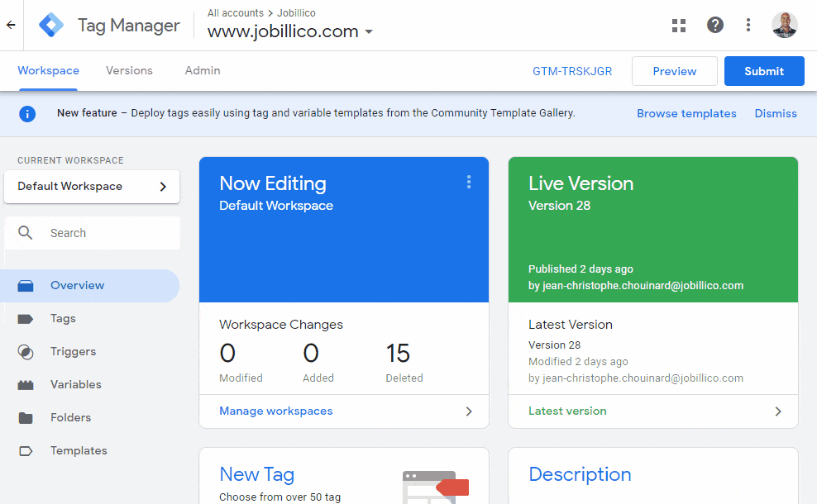Switch to the Workspace tab
This screenshot has height=504, width=817.
point(49,71)
